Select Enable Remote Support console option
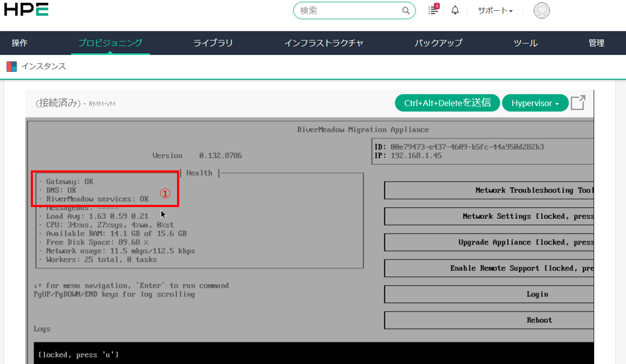Viewport: 626px width, 364px height. 489,268
